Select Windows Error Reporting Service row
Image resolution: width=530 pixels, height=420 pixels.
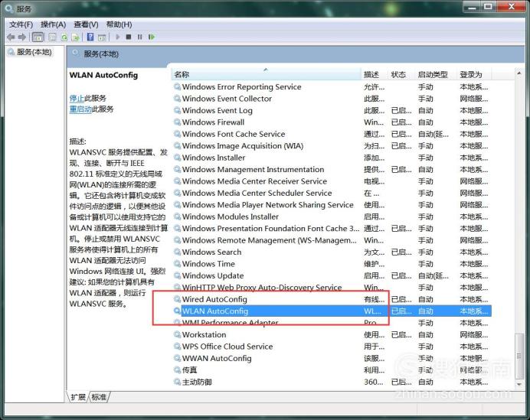332,86
